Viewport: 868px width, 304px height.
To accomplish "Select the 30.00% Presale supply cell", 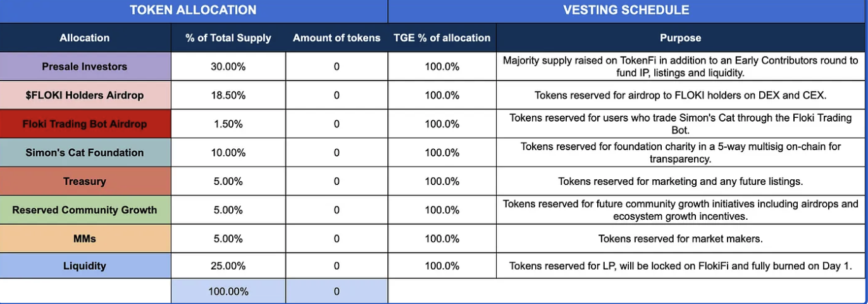I will coord(228,66).
